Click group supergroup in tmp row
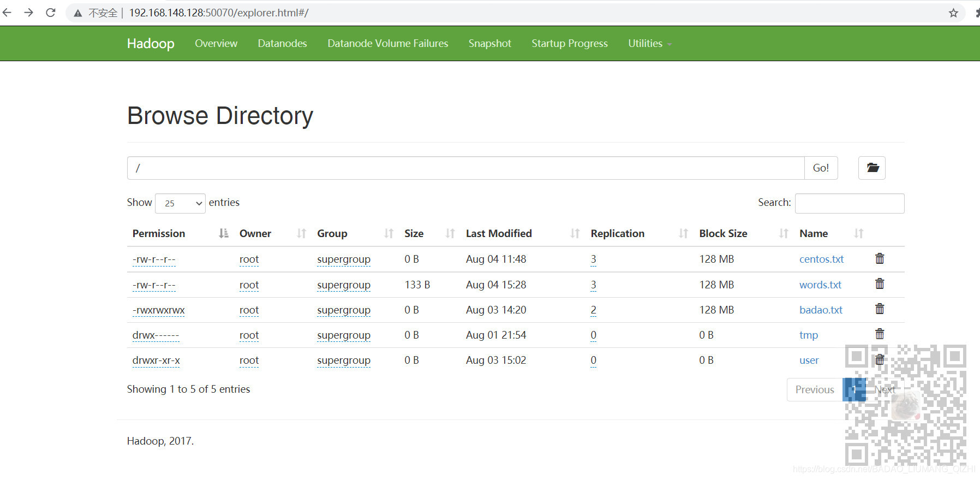 click(x=343, y=335)
